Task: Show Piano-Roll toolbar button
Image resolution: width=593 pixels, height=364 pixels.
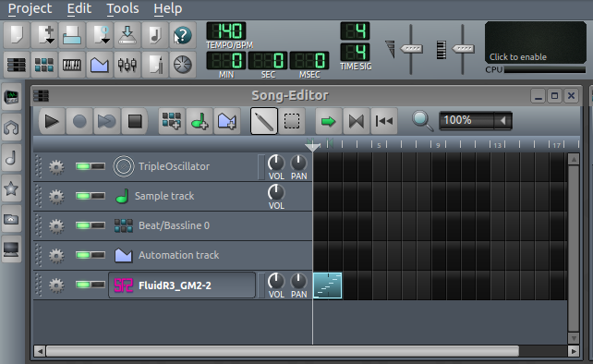Action: 72,65
